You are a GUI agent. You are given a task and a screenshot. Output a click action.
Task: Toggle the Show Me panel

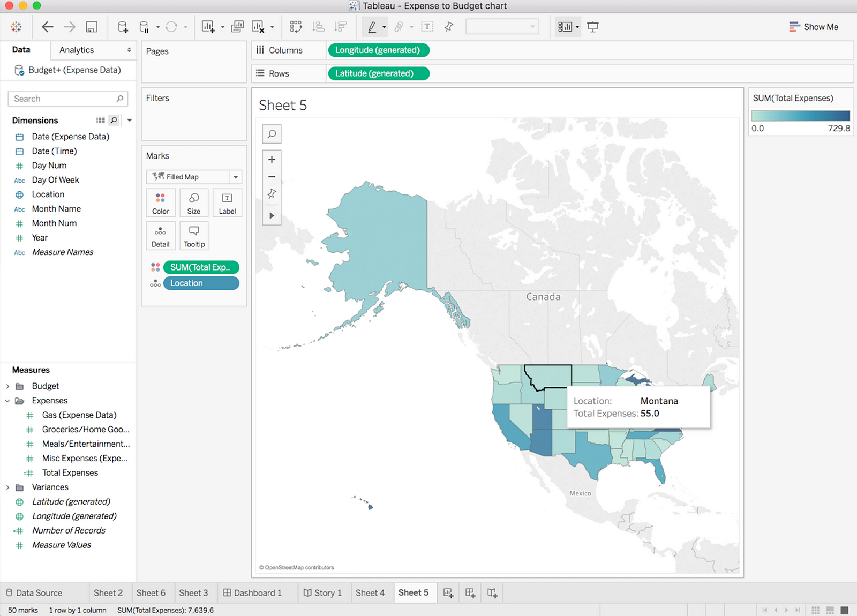(x=814, y=27)
